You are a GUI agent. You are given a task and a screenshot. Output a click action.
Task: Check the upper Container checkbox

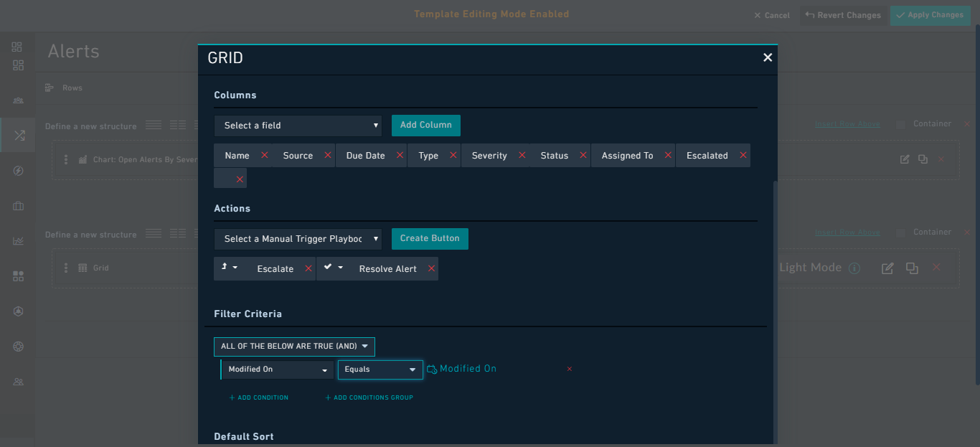900,123
